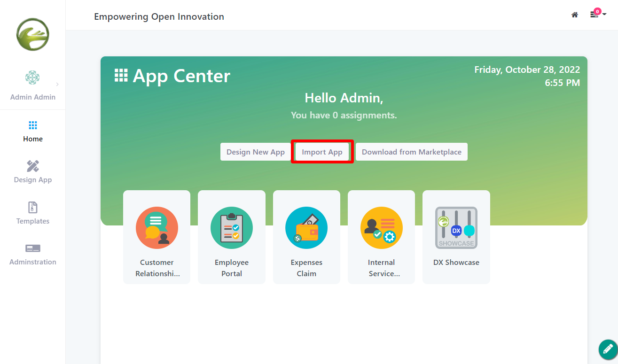Click the Admin Admin profile avatar

click(x=32, y=77)
